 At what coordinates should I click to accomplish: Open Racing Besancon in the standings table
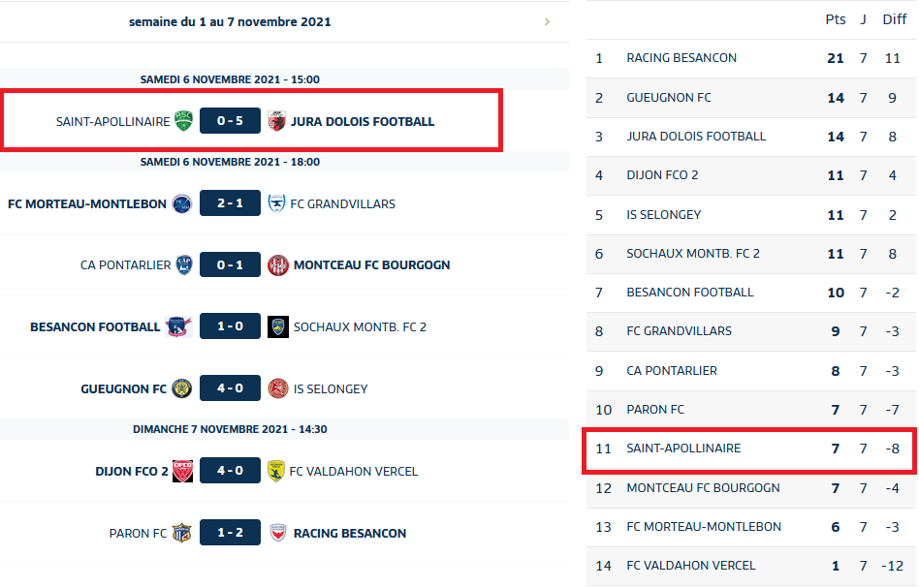click(x=681, y=58)
